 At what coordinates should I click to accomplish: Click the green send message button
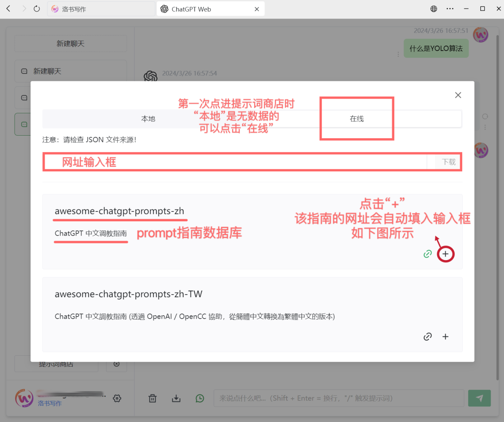[x=479, y=398]
